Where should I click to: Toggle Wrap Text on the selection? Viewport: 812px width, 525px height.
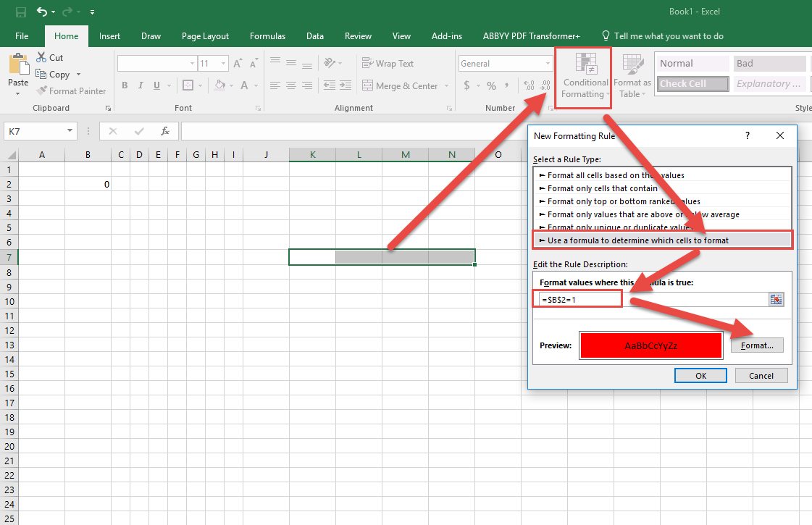point(388,64)
